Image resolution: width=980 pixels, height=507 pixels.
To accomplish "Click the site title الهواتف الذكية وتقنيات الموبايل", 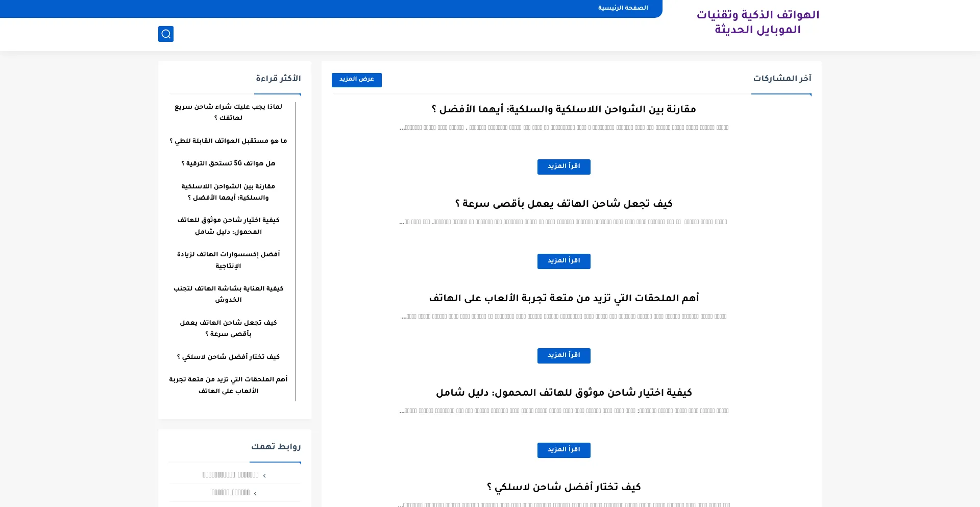I will (x=757, y=22).
